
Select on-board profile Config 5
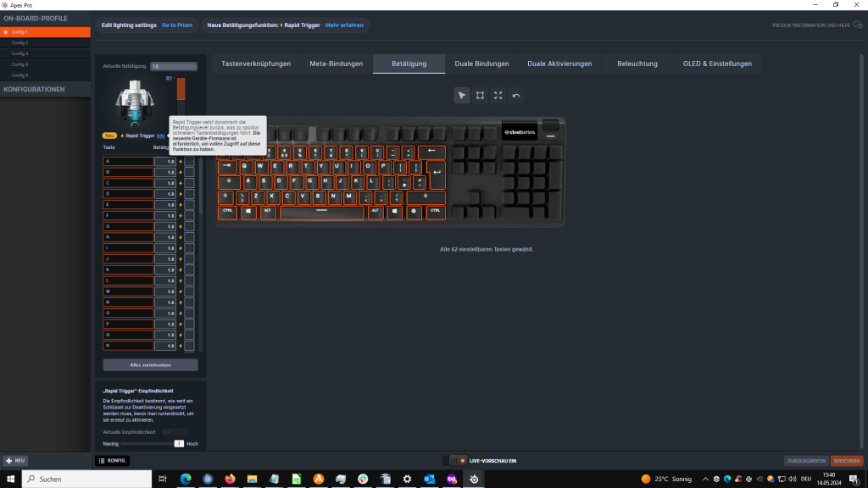[x=46, y=75]
